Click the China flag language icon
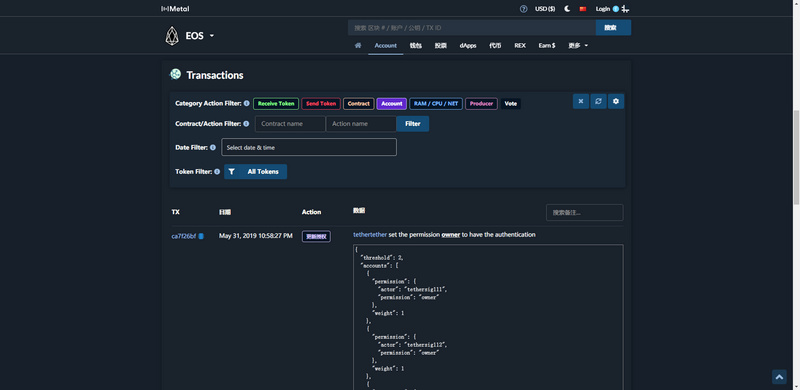The width and height of the screenshot is (800, 390). [583, 9]
